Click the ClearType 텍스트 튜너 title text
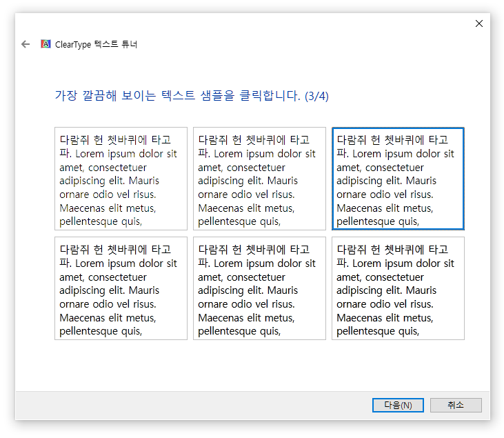Viewport: 504px width, 438px height. (96, 44)
